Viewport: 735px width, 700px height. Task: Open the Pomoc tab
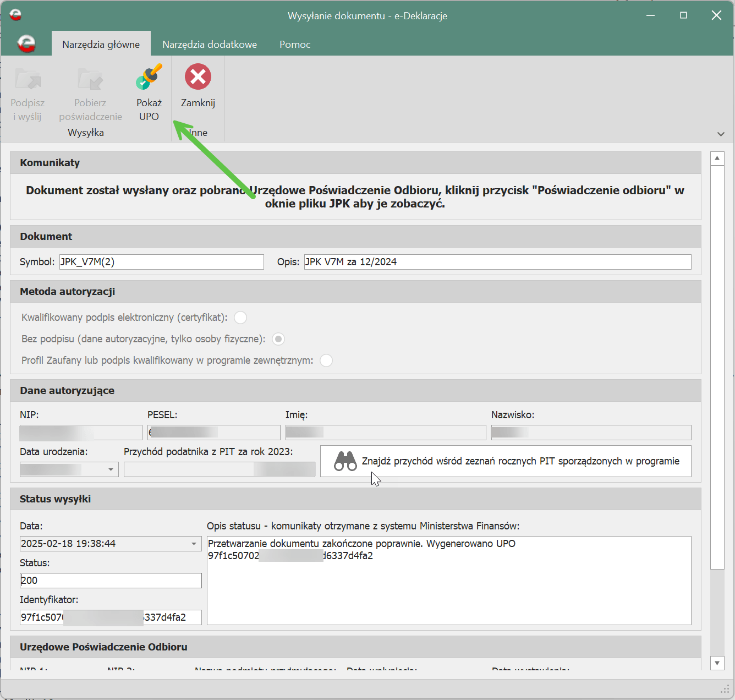[295, 45]
